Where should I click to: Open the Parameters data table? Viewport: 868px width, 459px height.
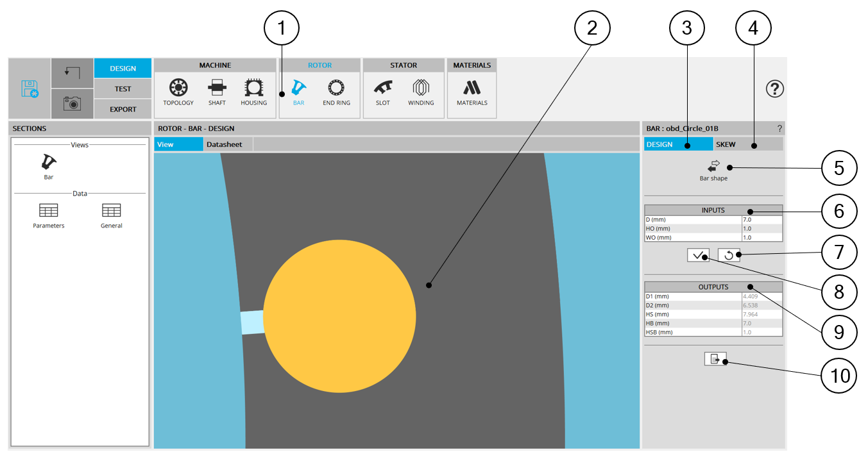[x=49, y=215]
